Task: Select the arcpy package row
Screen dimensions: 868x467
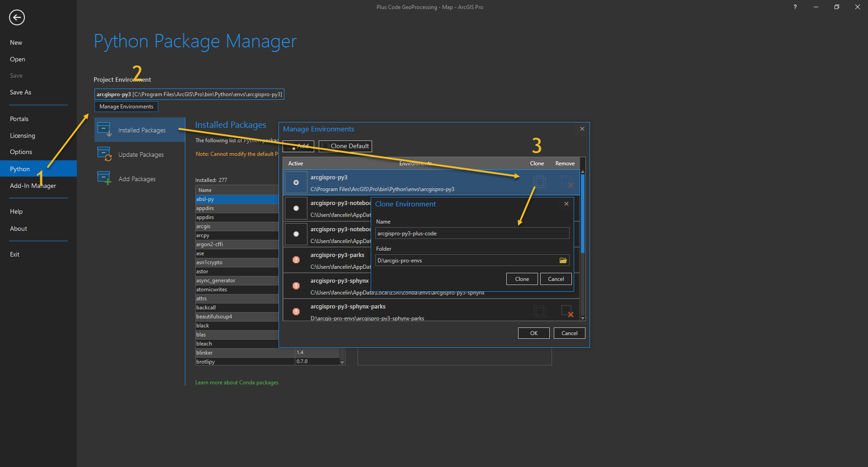Action: [237, 235]
